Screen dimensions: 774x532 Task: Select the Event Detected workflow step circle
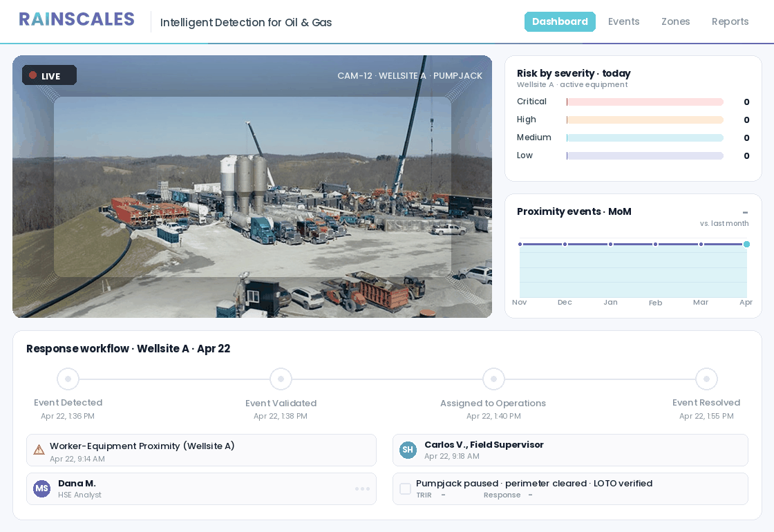(68, 379)
